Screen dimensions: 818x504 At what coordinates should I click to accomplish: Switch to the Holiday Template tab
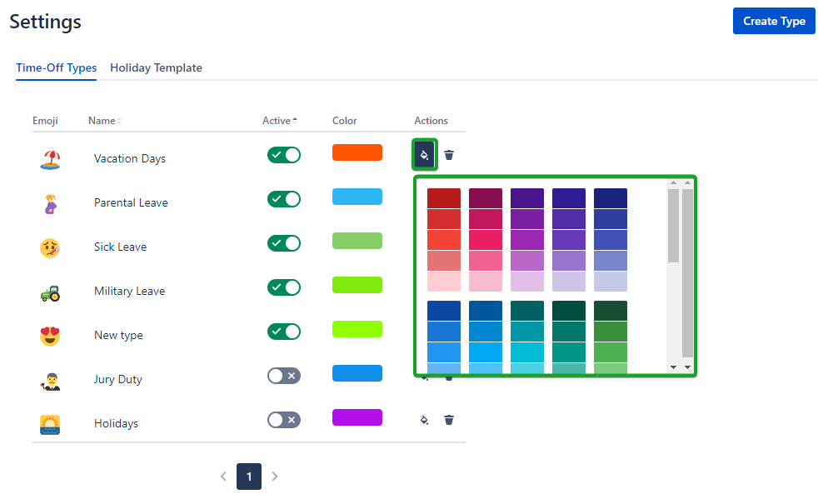pos(156,68)
